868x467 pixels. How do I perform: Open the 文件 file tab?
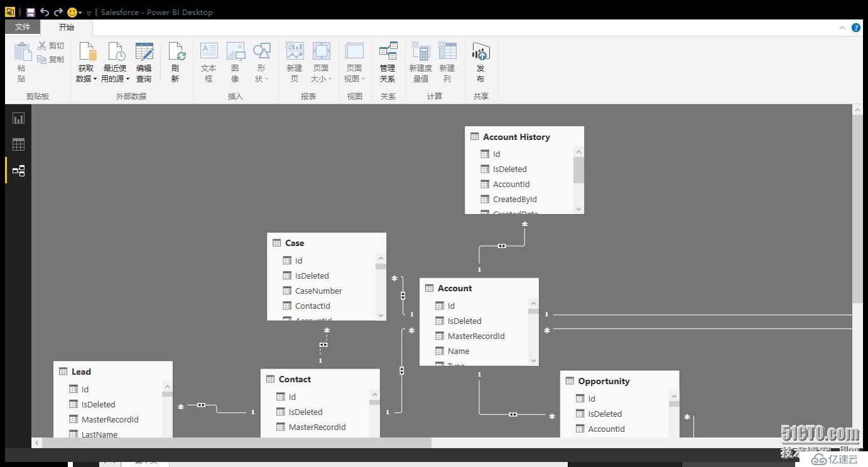coord(23,27)
